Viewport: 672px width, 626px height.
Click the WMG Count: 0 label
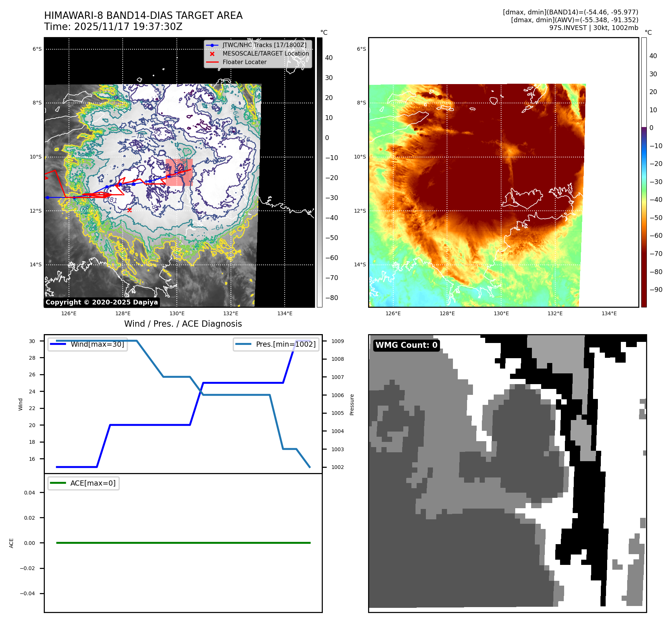tap(406, 345)
